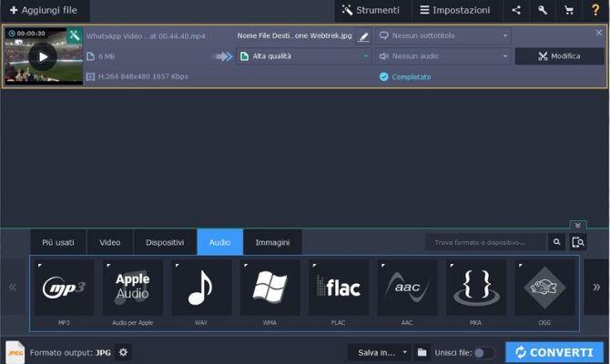Pick the OGG format icon

(x=544, y=288)
